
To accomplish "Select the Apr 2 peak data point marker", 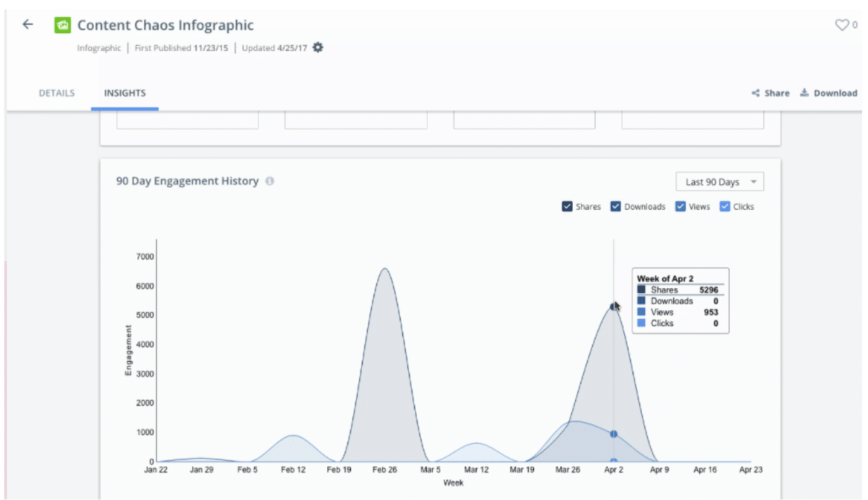I will [x=613, y=305].
